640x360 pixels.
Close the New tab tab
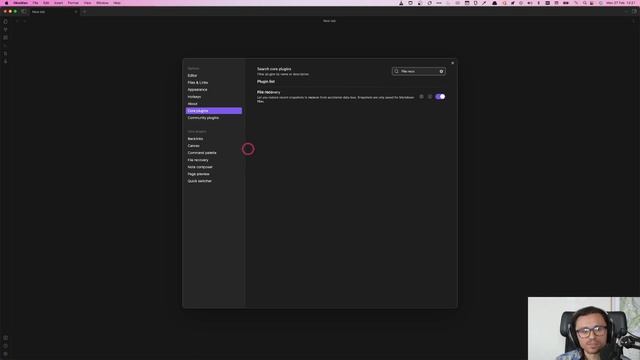76,12
